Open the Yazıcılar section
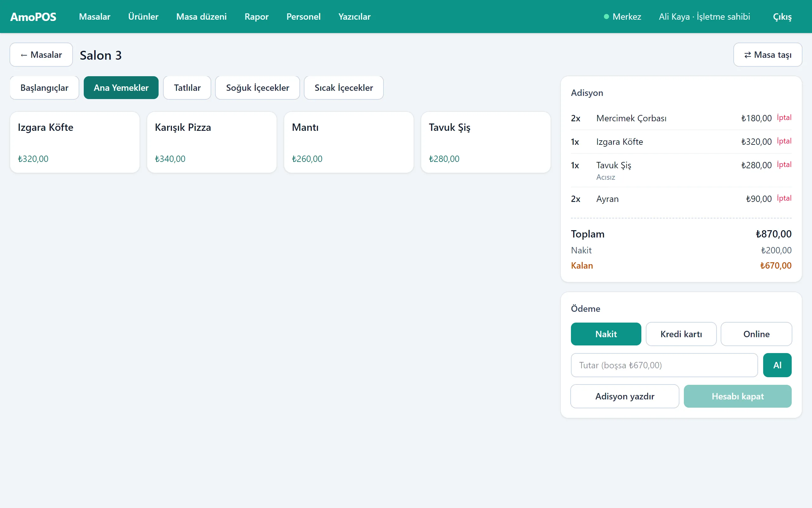 (354, 17)
